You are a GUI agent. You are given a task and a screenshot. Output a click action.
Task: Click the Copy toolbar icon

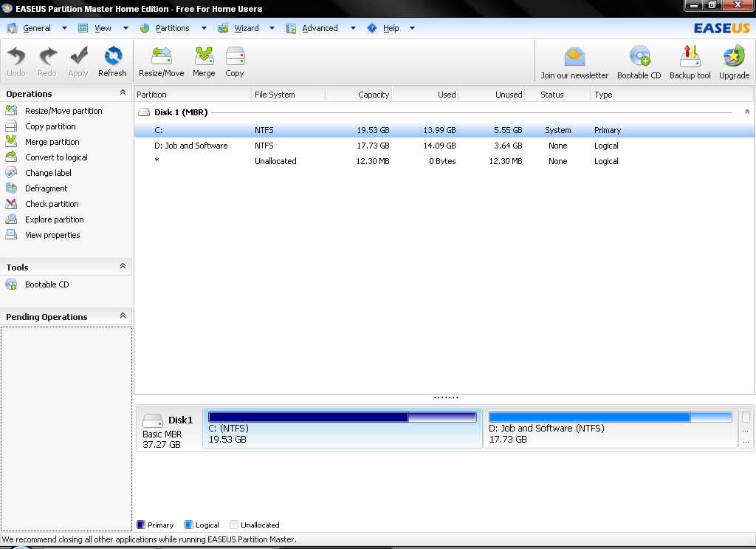(x=235, y=56)
